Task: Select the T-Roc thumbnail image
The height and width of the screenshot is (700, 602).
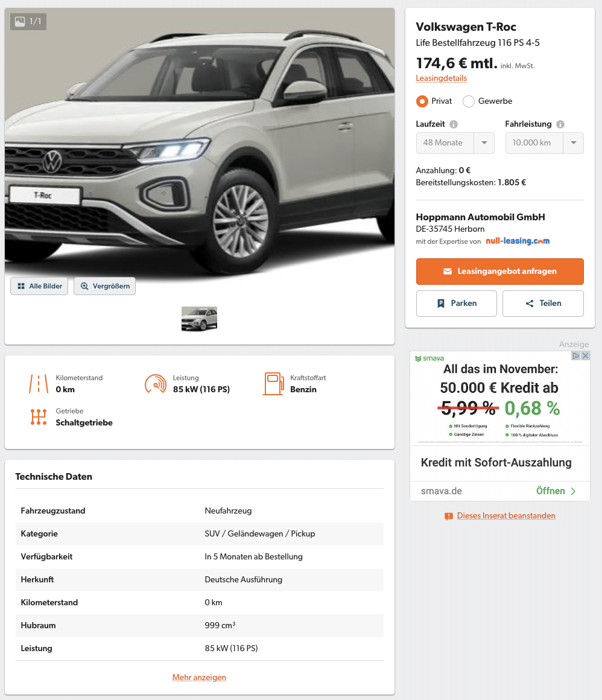Action: tap(199, 319)
